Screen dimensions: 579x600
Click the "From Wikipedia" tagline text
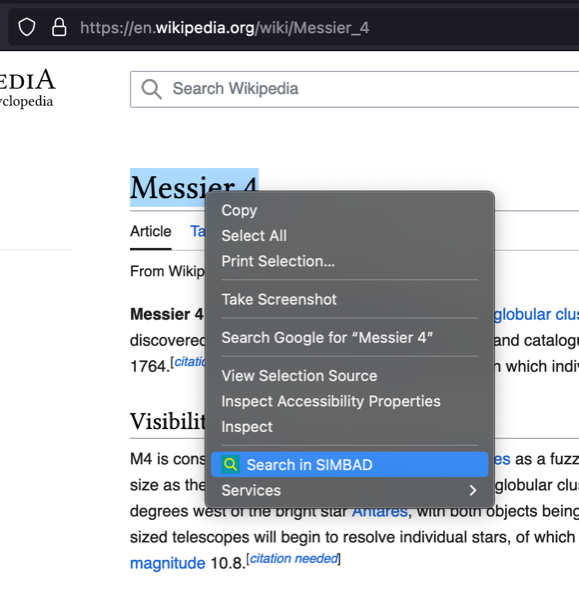167,271
